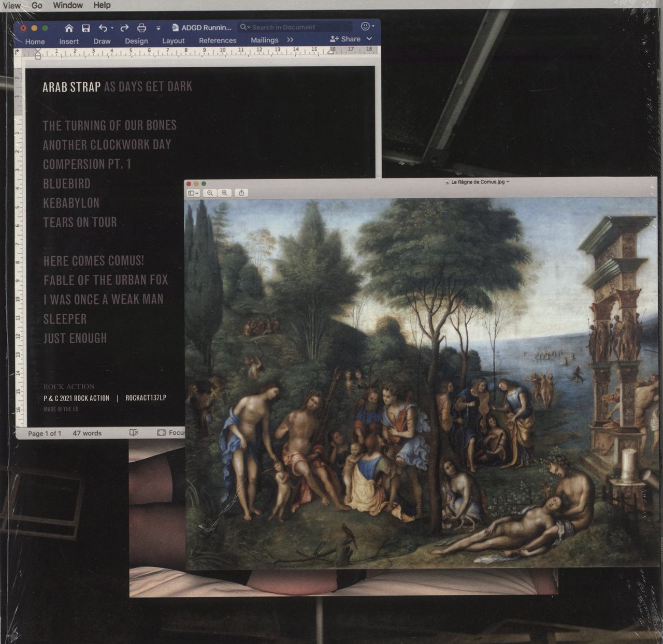Switch to the Design ribbon tab

coord(136,41)
